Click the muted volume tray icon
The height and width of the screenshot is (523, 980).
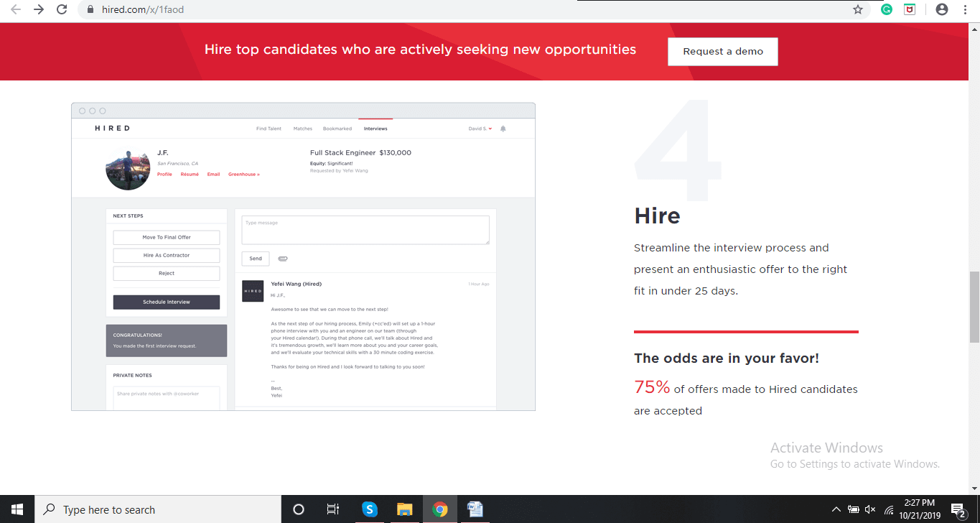(871, 509)
